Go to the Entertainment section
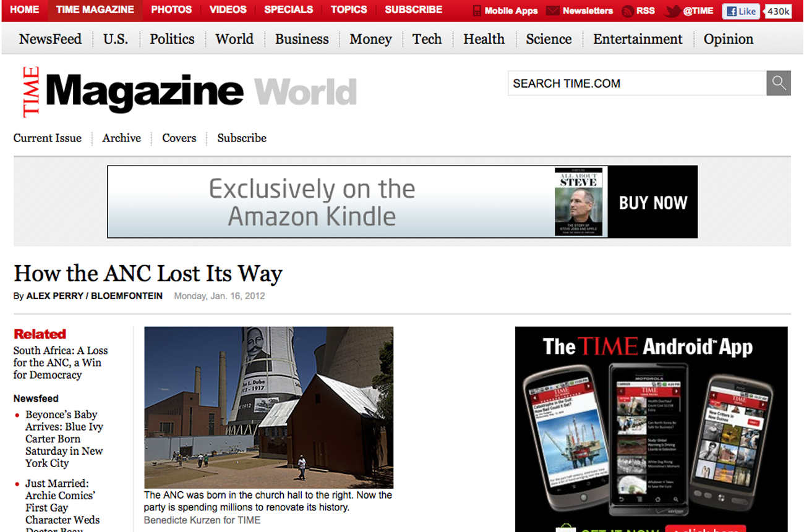The width and height of the screenshot is (804, 532). (638, 39)
